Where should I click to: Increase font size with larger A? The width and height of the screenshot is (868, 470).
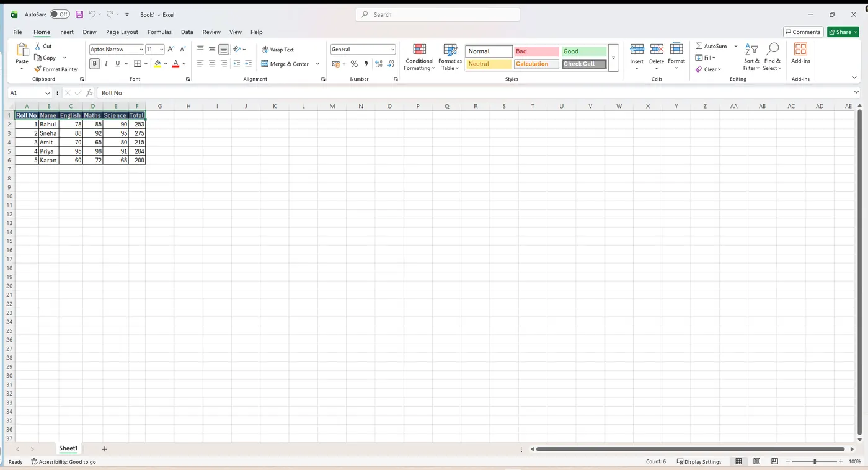tap(171, 49)
